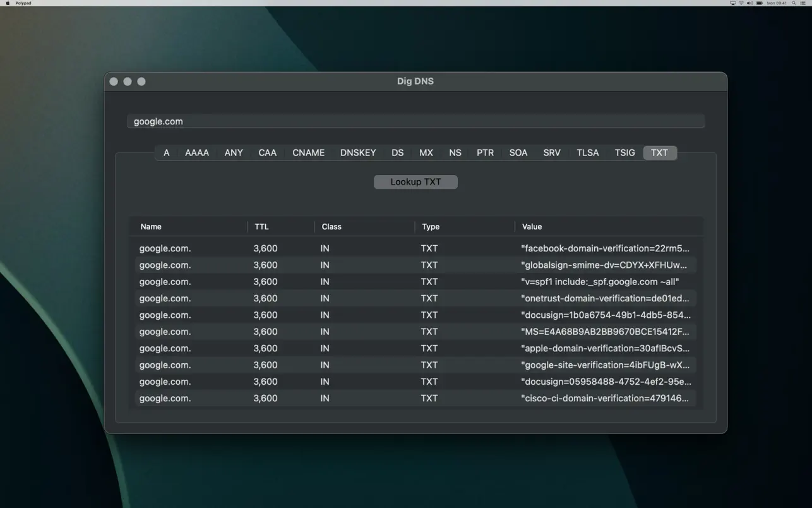The width and height of the screenshot is (812, 508).
Task: Open the battery status icon
Action: pyautogui.click(x=759, y=3)
